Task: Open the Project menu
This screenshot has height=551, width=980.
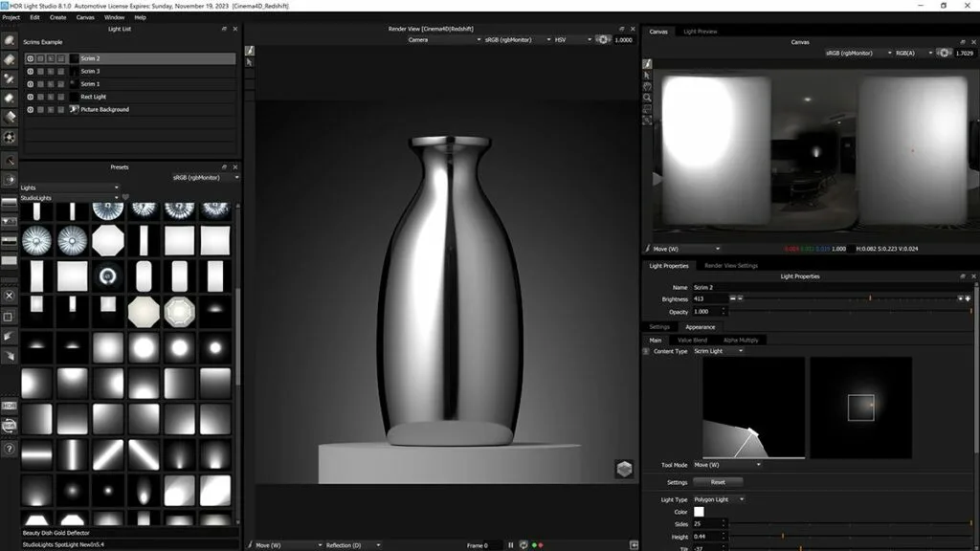Action: pos(11,17)
